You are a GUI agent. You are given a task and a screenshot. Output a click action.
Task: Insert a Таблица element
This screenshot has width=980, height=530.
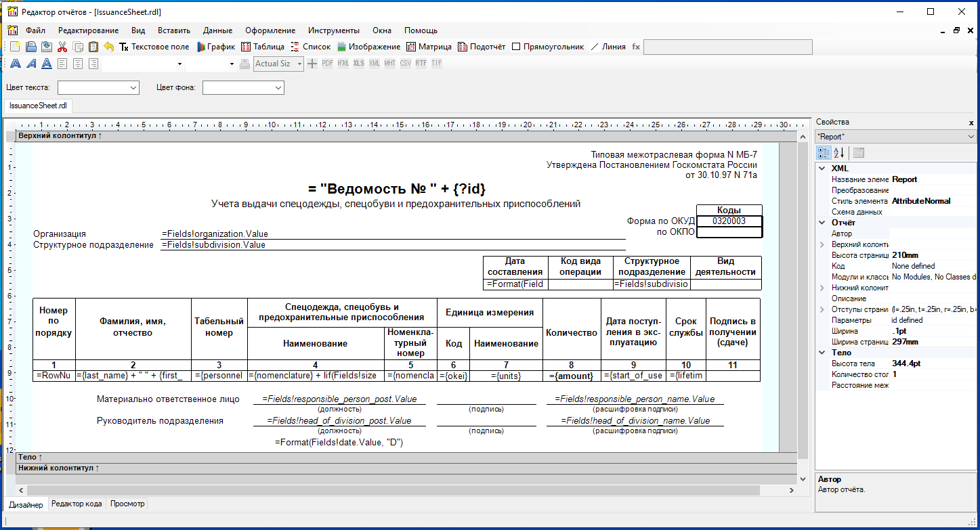pos(263,47)
